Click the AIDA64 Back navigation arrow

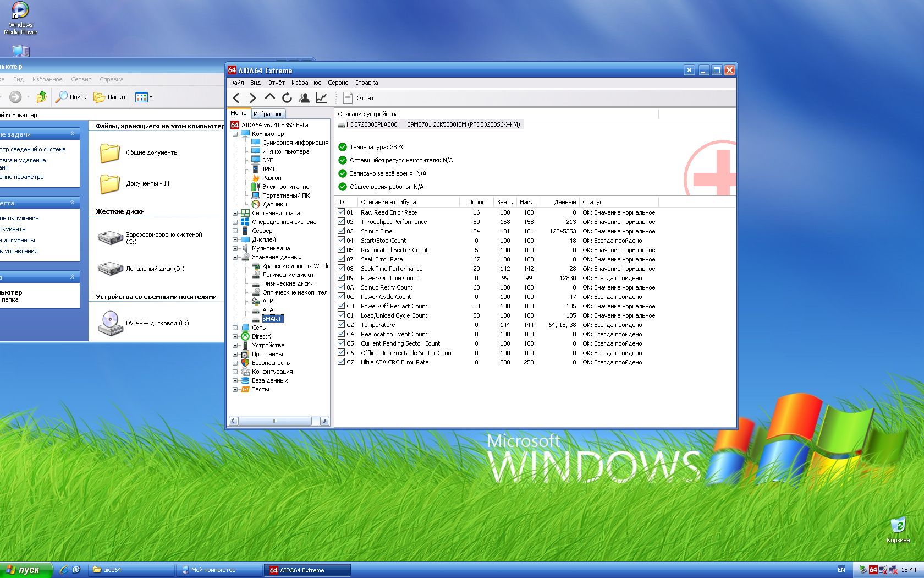pos(237,98)
